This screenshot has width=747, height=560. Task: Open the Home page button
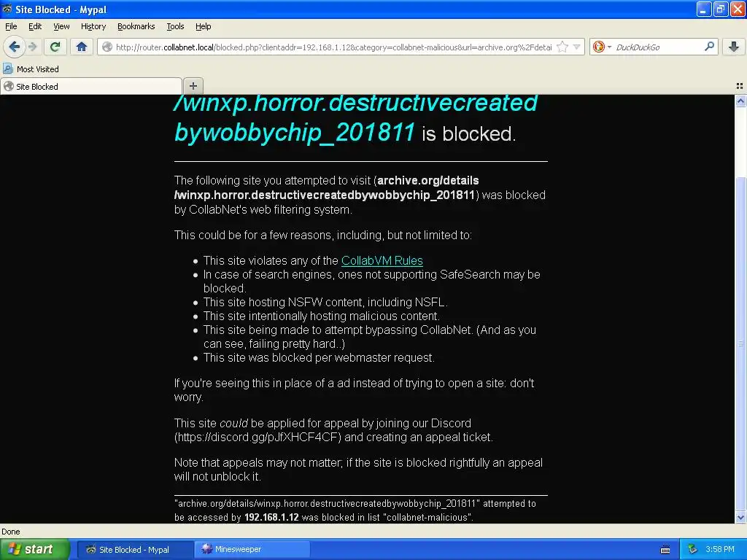point(82,47)
